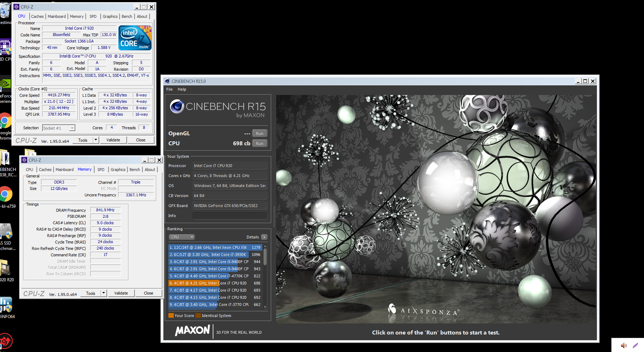
Task: Switch to the Caches tab in the upper CPU-Z
Action: pyautogui.click(x=37, y=16)
